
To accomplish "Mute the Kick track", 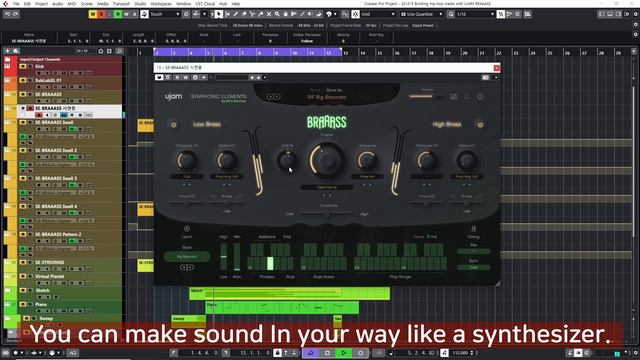I will 23,66.
